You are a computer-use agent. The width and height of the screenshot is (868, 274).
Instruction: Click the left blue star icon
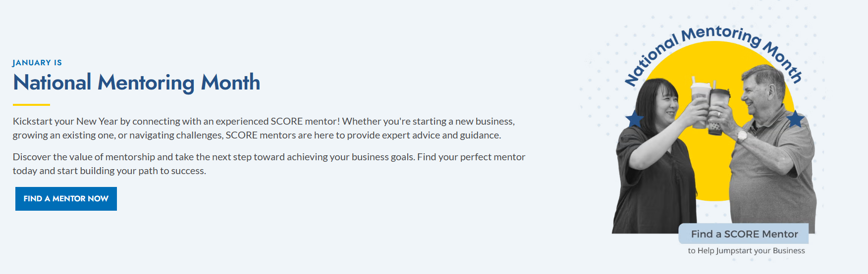pyautogui.click(x=634, y=119)
